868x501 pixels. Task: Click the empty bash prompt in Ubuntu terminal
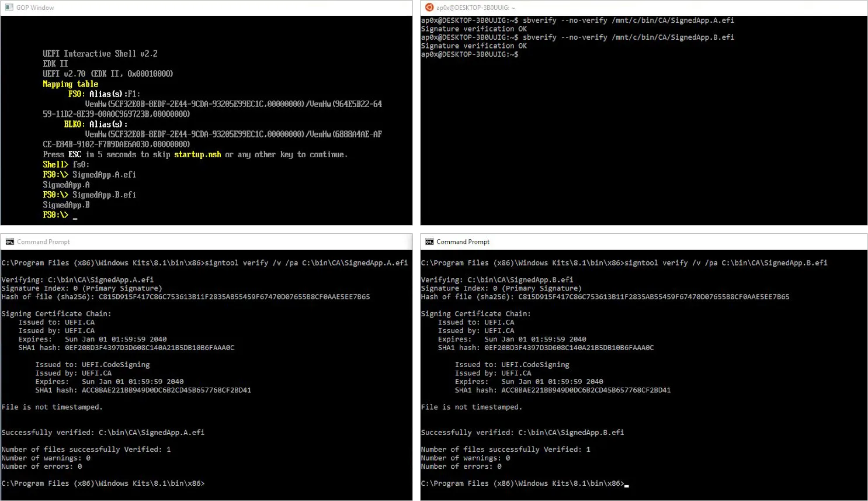coord(470,54)
